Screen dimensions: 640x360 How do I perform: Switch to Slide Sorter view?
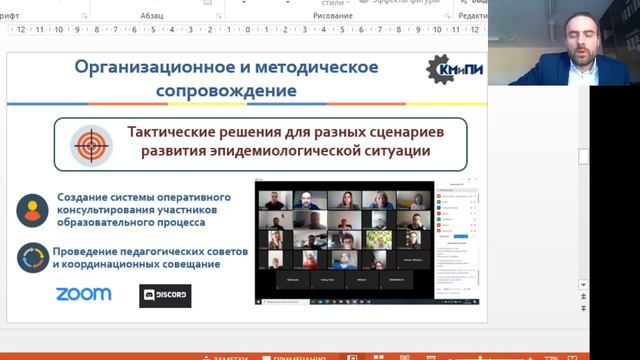click(378, 358)
